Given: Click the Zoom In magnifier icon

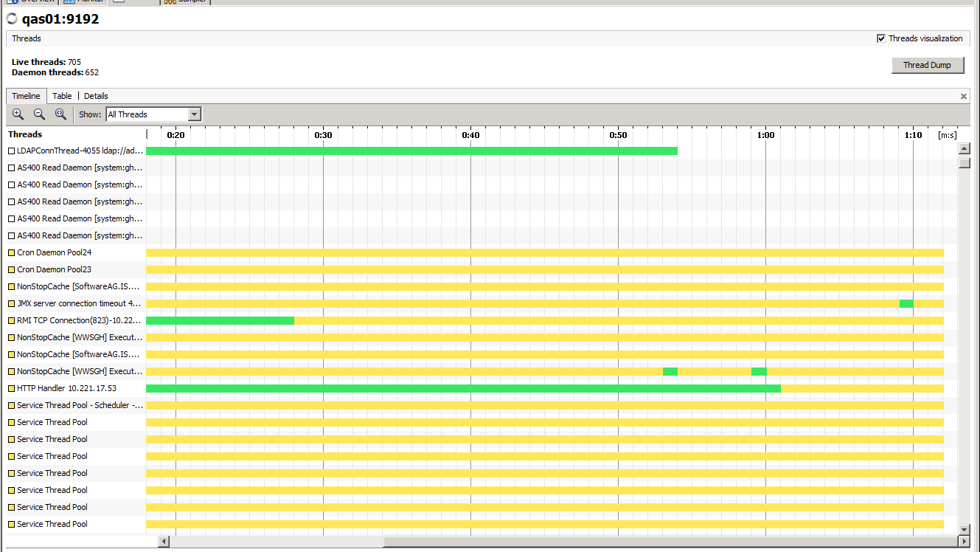Looking at the screenshot, I should [x=18, y=114].
